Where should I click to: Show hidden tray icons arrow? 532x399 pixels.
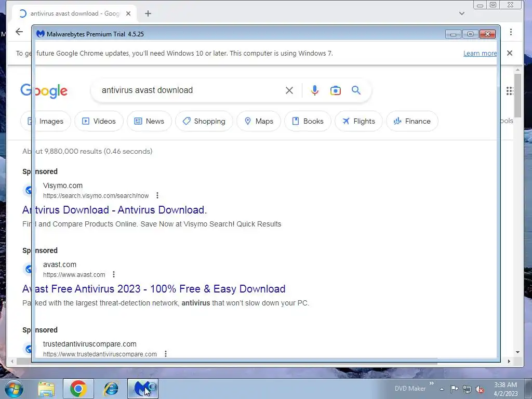(442, 389)
